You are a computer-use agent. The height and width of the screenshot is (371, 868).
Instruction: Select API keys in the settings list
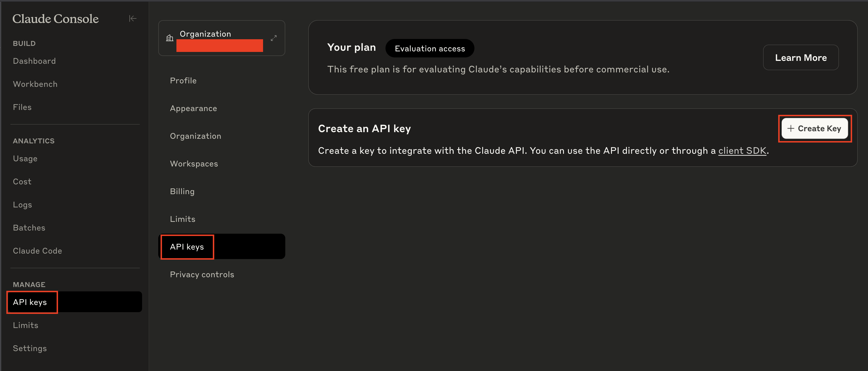coord(222,247)
